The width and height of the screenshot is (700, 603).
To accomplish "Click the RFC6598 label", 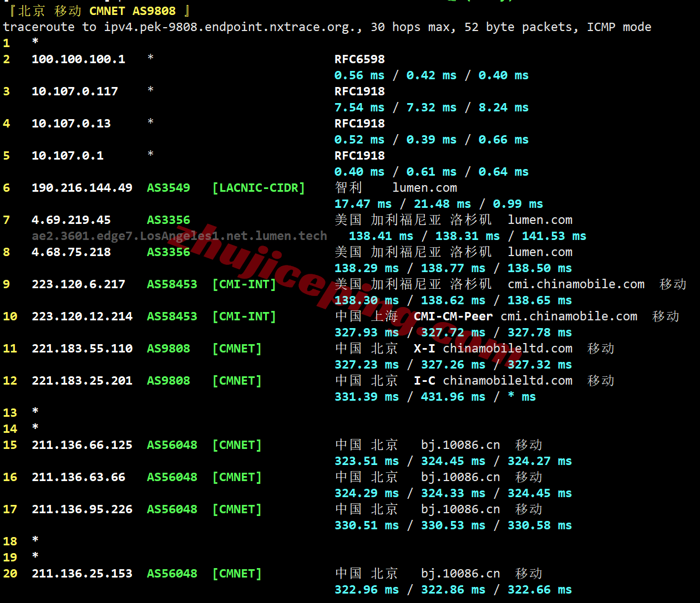I will (359, 59).
